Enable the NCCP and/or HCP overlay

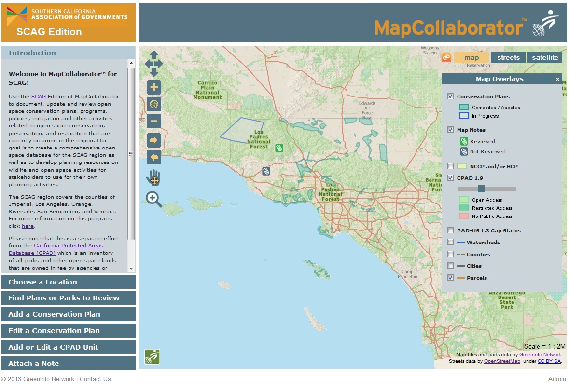[x=450, y=166]
